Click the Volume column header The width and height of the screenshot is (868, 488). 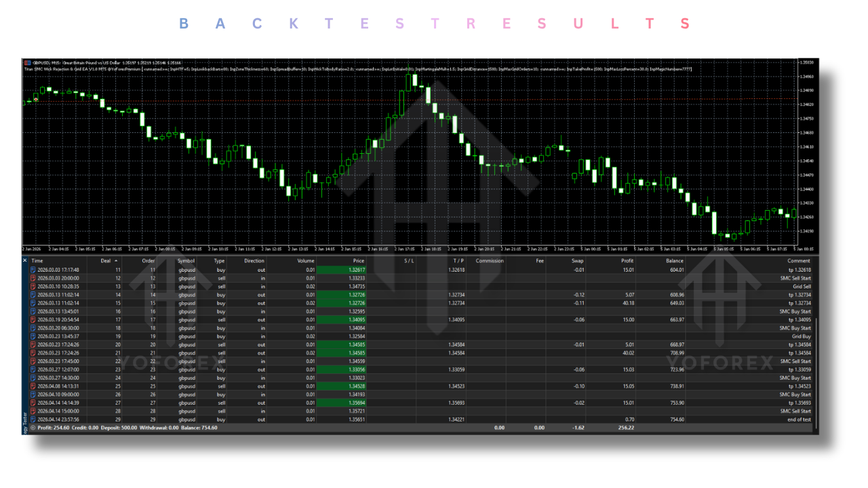point(305,260)
